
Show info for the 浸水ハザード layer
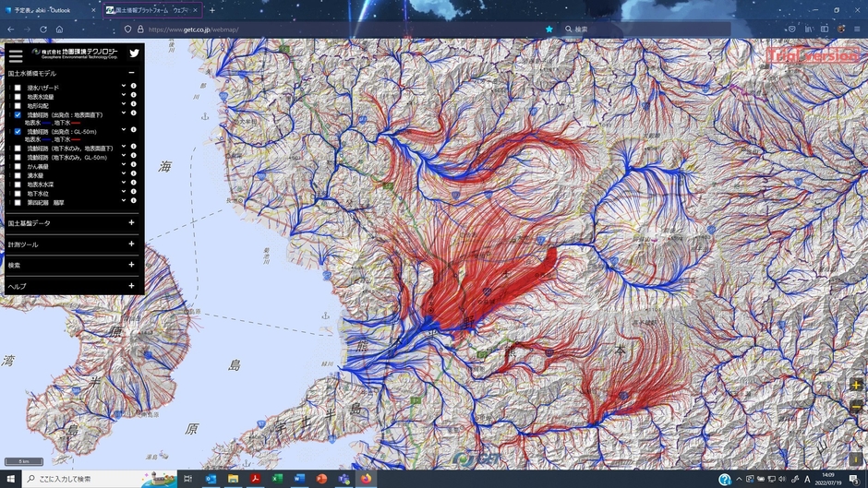click(134, 88)
